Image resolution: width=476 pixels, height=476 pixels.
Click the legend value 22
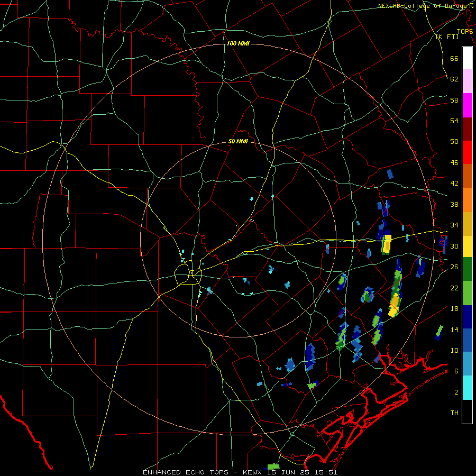pos(454,288)
